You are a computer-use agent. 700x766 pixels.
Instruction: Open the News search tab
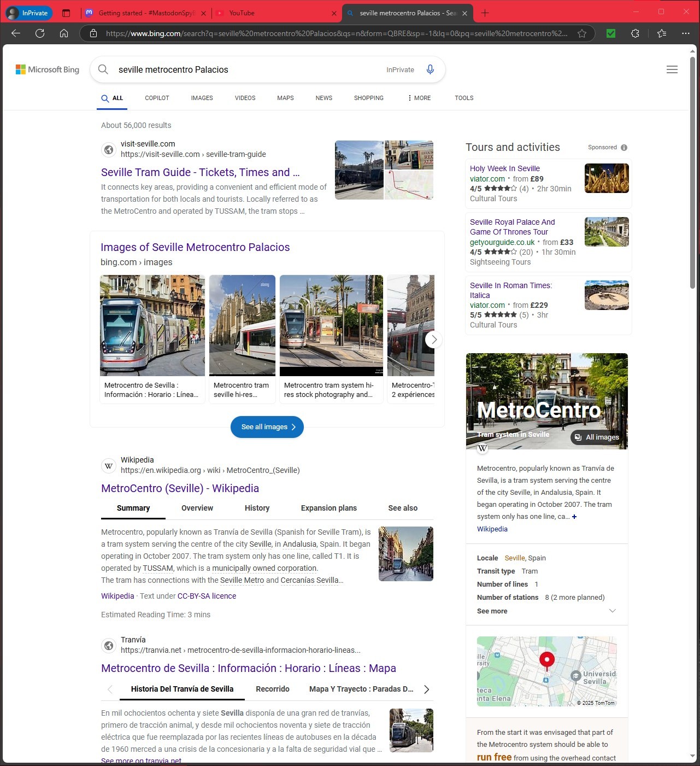point(323,98)
